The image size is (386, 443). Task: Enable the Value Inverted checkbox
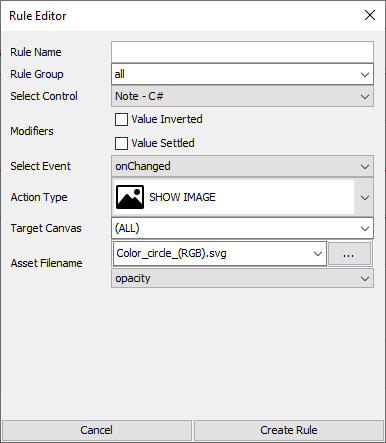tap(121, 119)
